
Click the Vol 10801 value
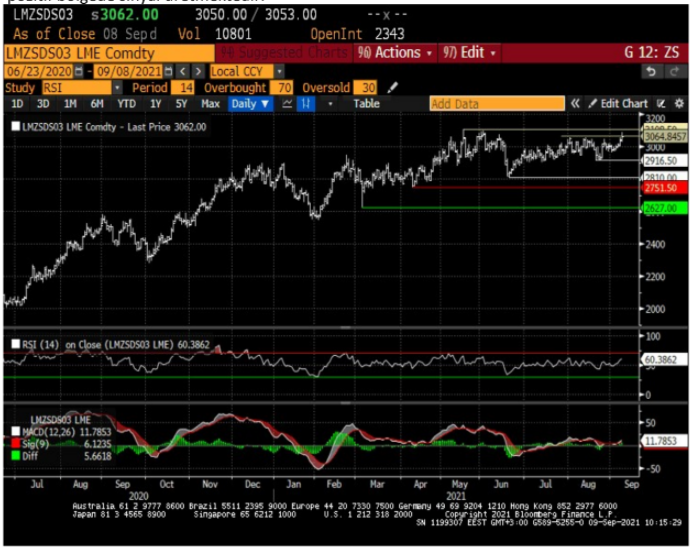click(x=233, y=34)
